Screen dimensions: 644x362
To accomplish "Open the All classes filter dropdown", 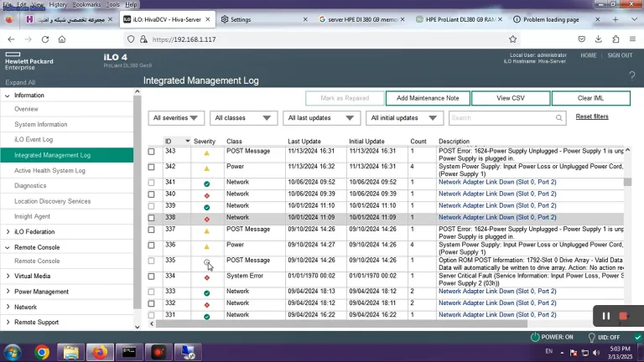I will pyautogui.click(x=243, y=118).
